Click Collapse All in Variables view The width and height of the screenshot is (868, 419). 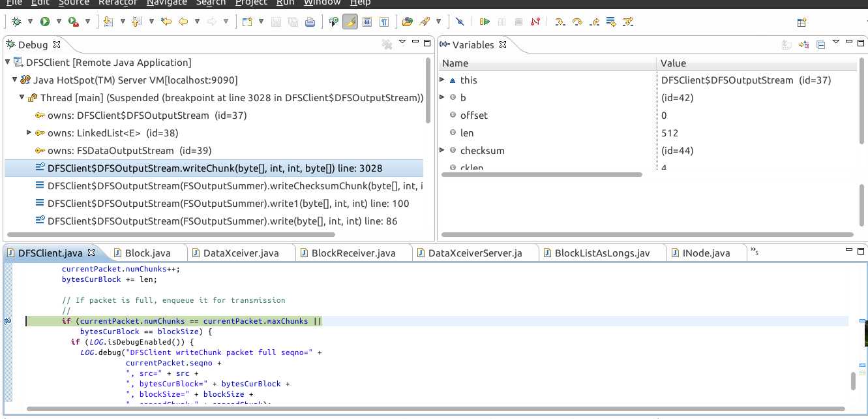[821, 44]
